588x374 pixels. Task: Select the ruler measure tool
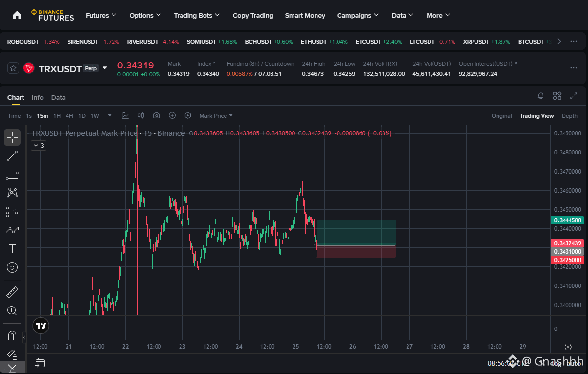point(12,292)
